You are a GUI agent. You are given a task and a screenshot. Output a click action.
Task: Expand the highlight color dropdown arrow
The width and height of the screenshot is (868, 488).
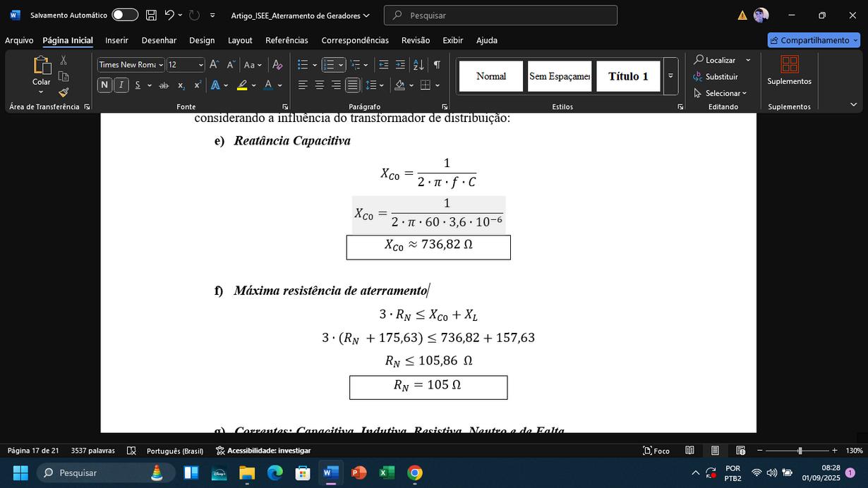click(x=253, y=85)
